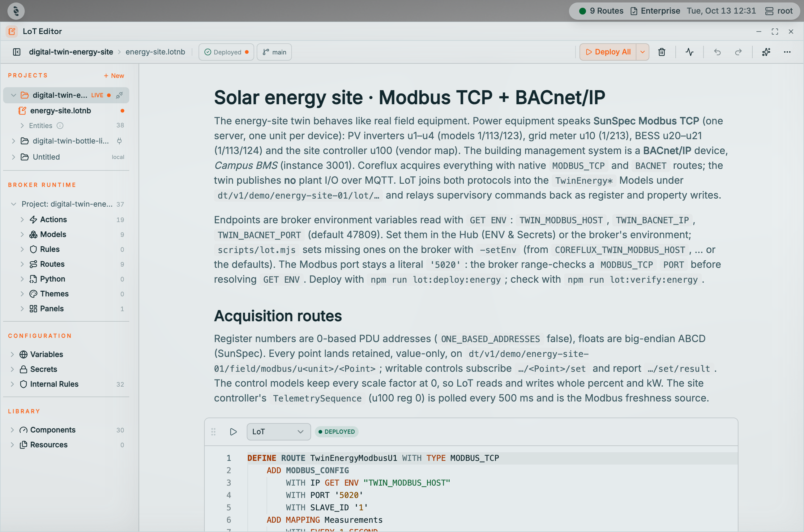Click the plug icon beside digital-twin-bottle-li...
Screen dimensions: 804x532
tap(119, 141)
